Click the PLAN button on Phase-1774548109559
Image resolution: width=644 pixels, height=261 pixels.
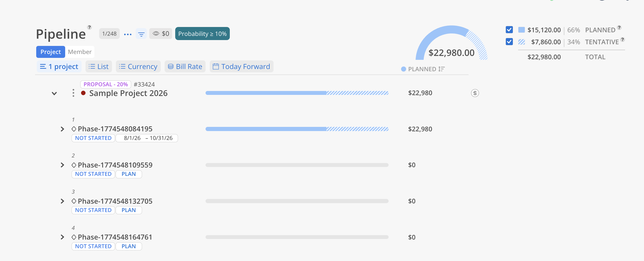129,174
